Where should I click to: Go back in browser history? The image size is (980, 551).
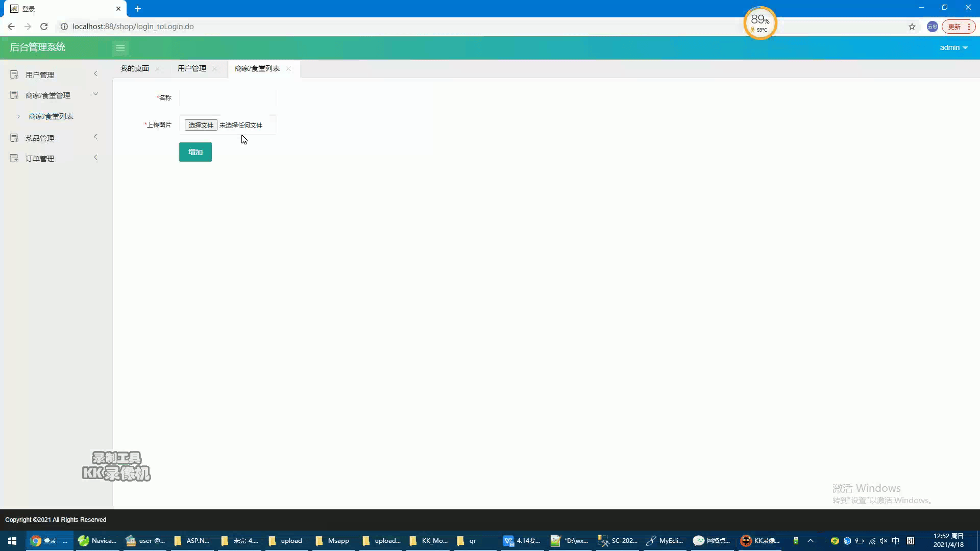(x=11, y=27)
